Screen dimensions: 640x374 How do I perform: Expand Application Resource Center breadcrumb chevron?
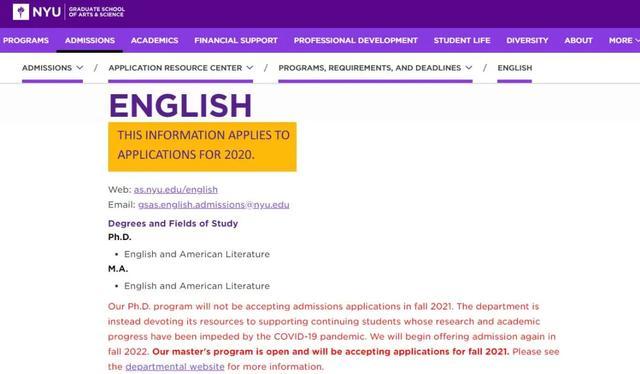[250, 68]
